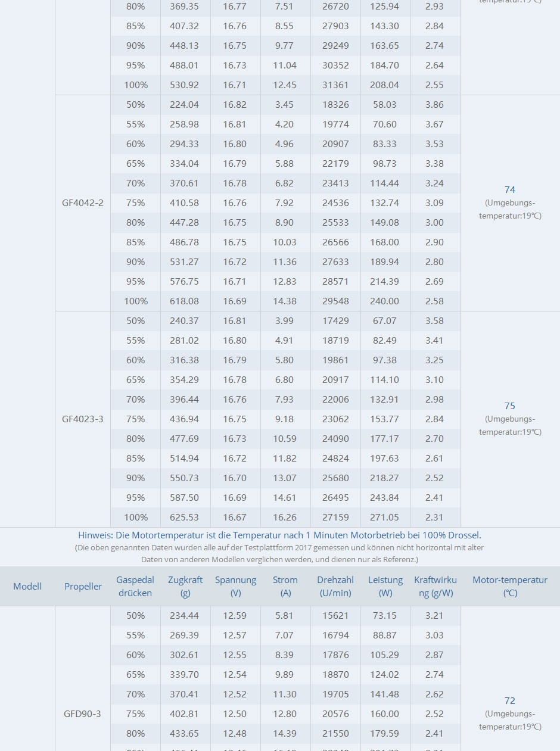Viewport: 560px width, 751px height.
Task: Click the 271.05 power value cell
Action: 385,517
